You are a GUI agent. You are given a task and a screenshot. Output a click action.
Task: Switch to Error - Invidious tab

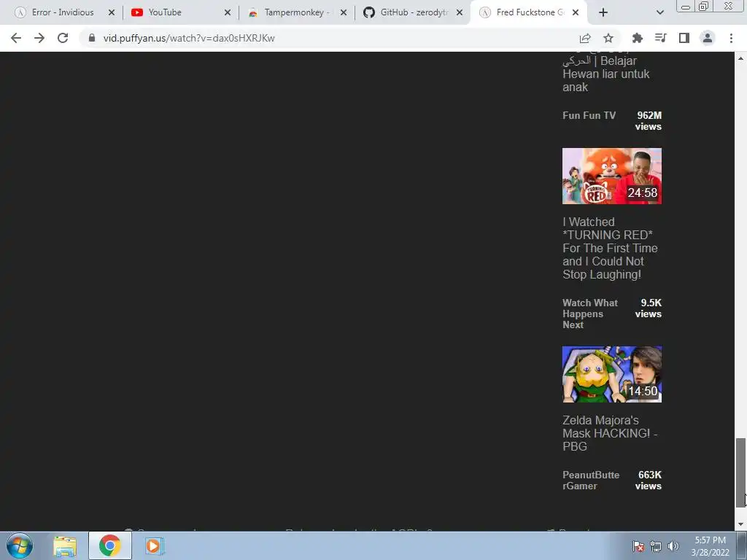coord(63,12)
